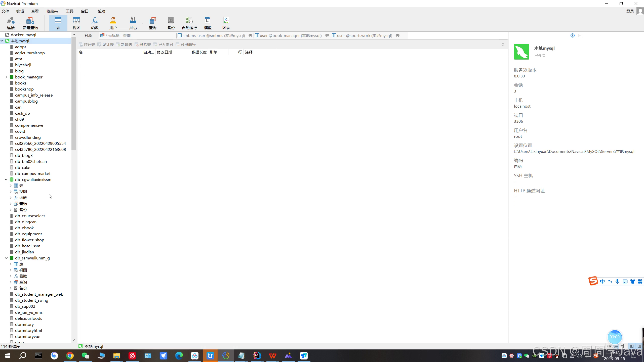Switch to user @book_manager tab
This screenshot has width=644, height=362.
click(x=292, y=35)
